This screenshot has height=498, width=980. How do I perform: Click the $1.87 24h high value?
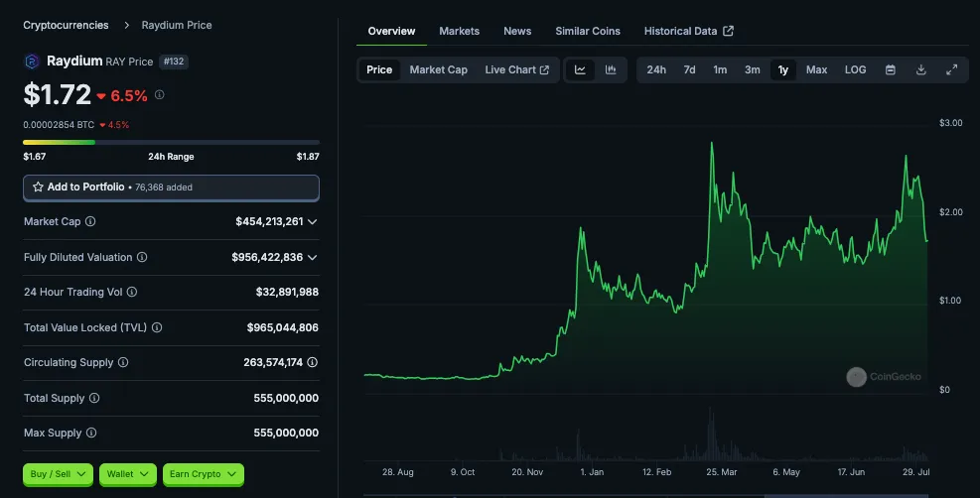point(308,157)
